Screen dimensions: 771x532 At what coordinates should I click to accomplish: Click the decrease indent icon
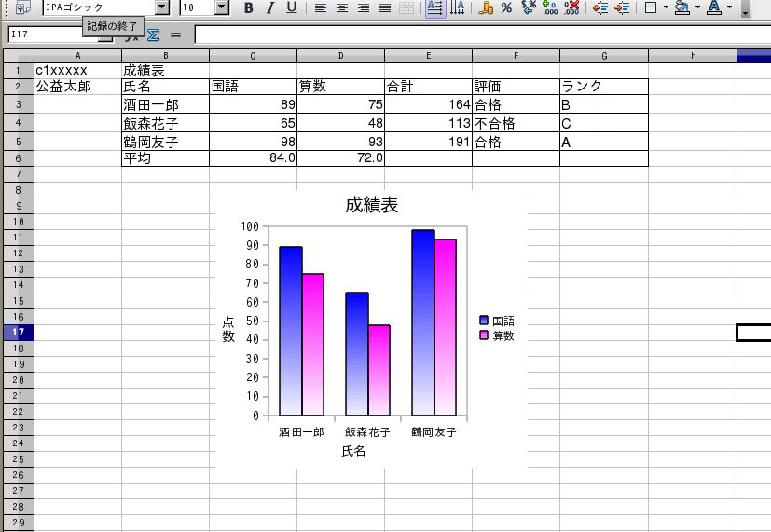coord(600,8)
